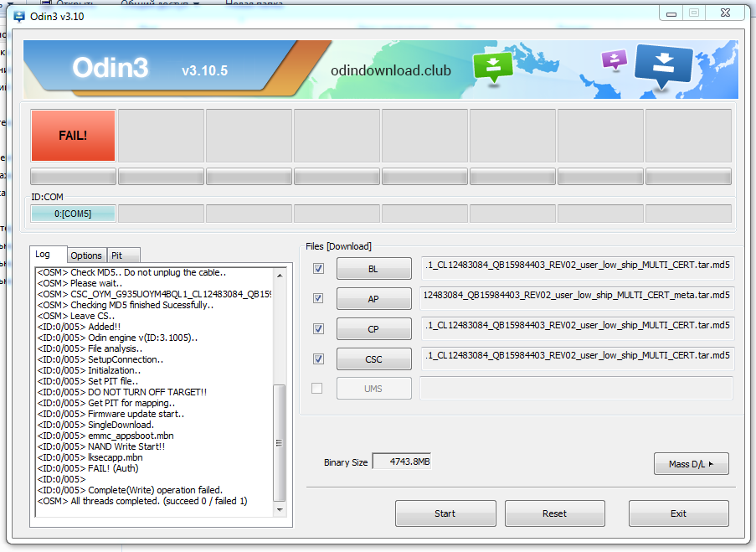Click the odindownload.club banner text
The image size is (756, 552).
[390, 71]
